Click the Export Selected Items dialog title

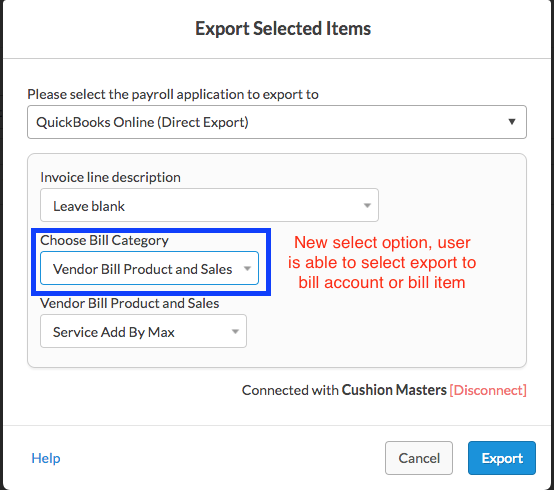[x=283, y=29]
